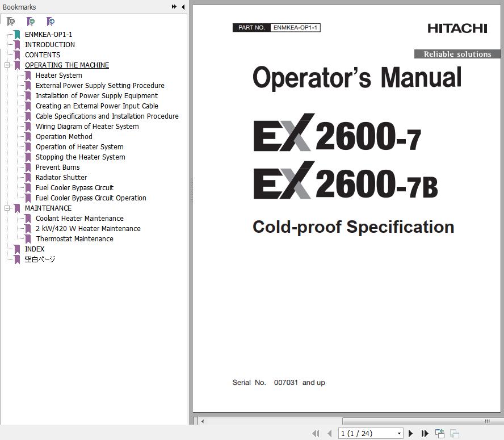Open the INTRODUCTION bookmark
This screenshot has width=504, height=440.
[x=50, y=45]
